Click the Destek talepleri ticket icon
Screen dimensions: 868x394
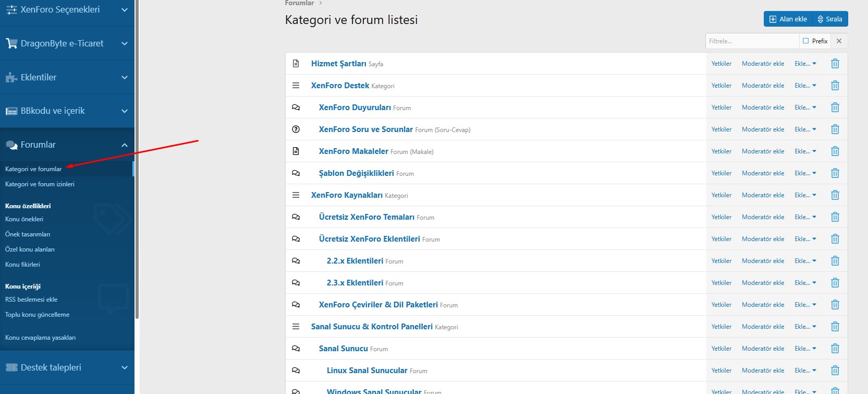coord(11,367)
